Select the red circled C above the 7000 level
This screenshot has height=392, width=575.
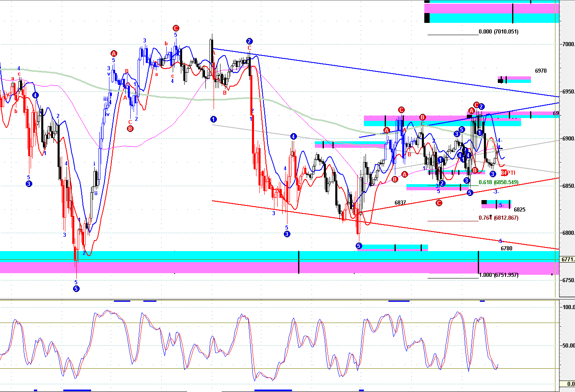[176, 28]
